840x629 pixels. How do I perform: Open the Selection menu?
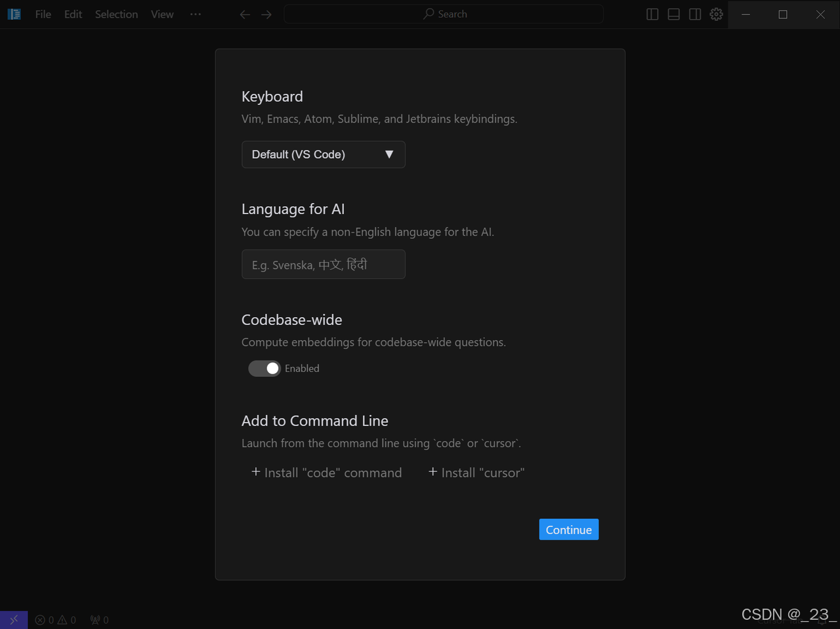[116, 14]
